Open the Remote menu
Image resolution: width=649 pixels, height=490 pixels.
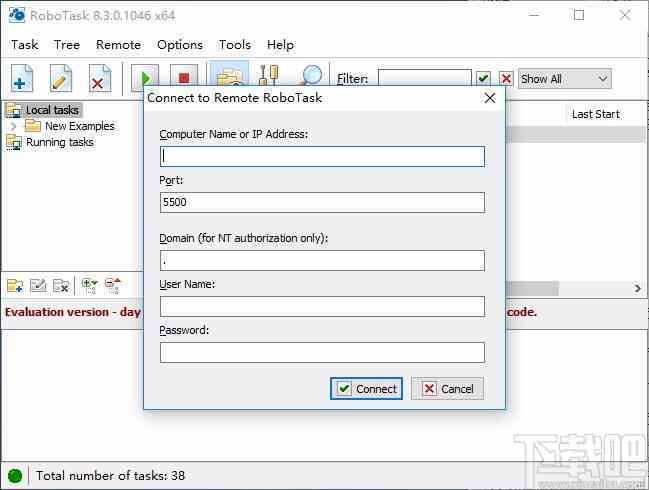pos(118,45)
